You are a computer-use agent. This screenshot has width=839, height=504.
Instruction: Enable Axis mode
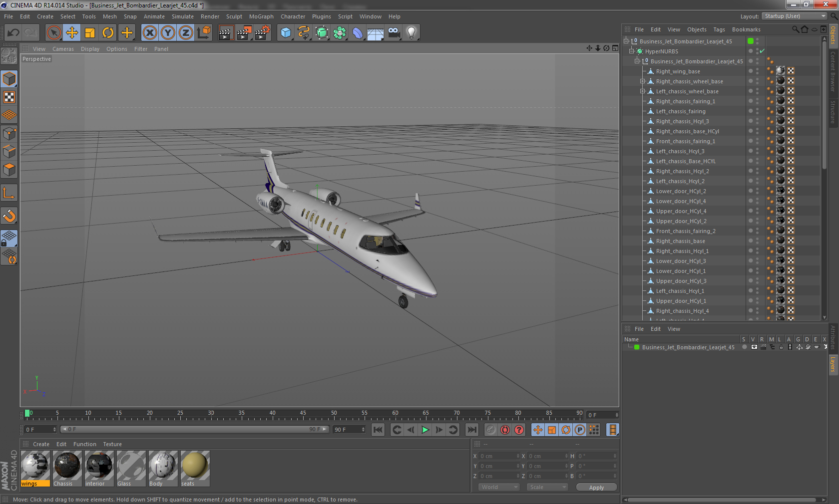[9, 193]
